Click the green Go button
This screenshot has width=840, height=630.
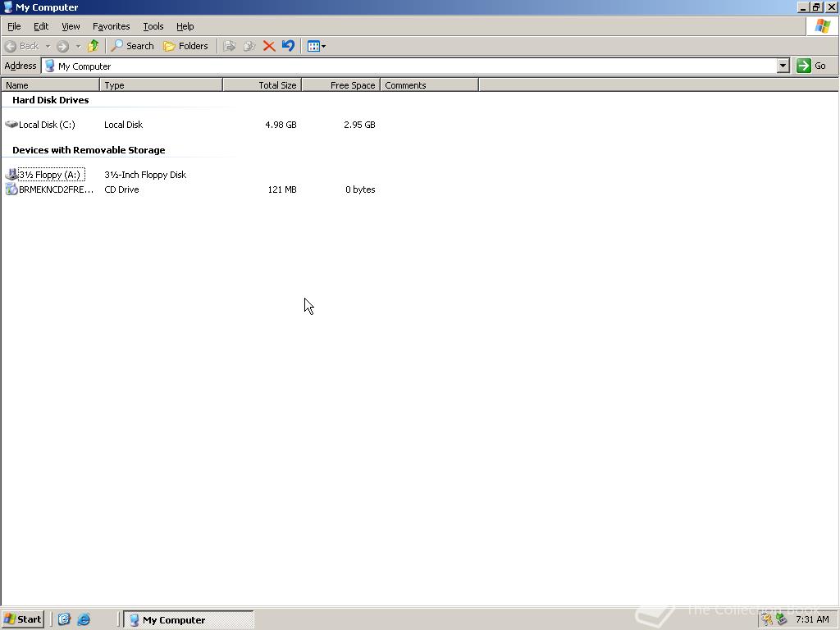[x=810, y=66]
